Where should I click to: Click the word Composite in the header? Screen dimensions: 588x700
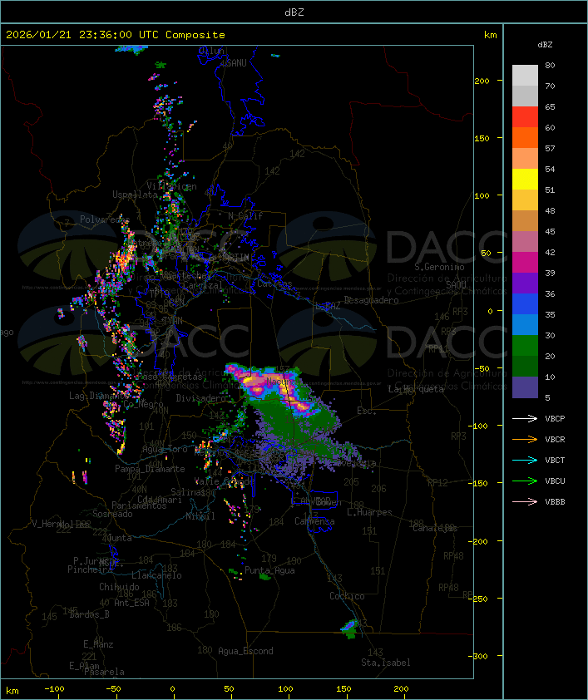[x=195, y=35]
